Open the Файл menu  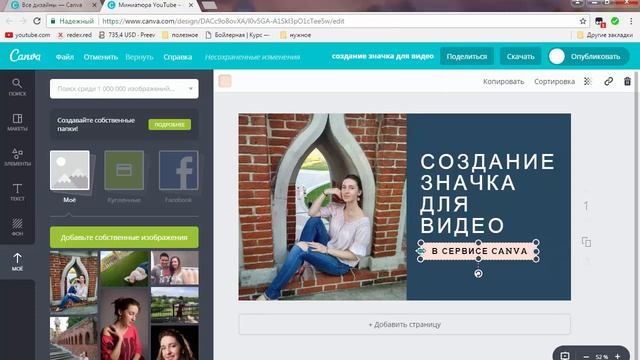pyautogui.click(x=64, y=57)
